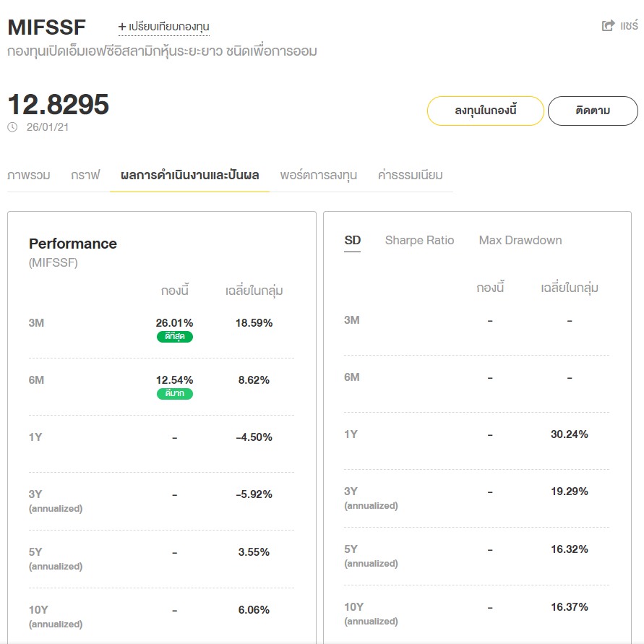Select the SD risk tab
The width and height of the screenshot is (644, 644).
click(353, 241)
